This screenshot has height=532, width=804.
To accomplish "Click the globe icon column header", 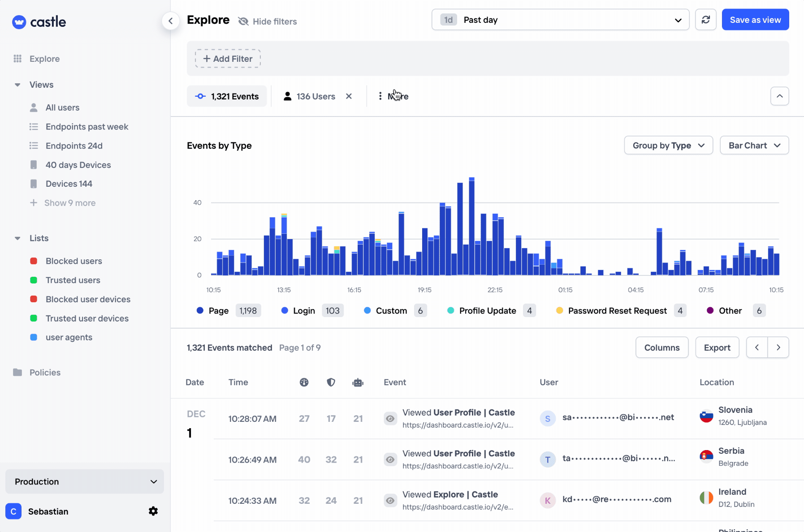I will [304, 382].
